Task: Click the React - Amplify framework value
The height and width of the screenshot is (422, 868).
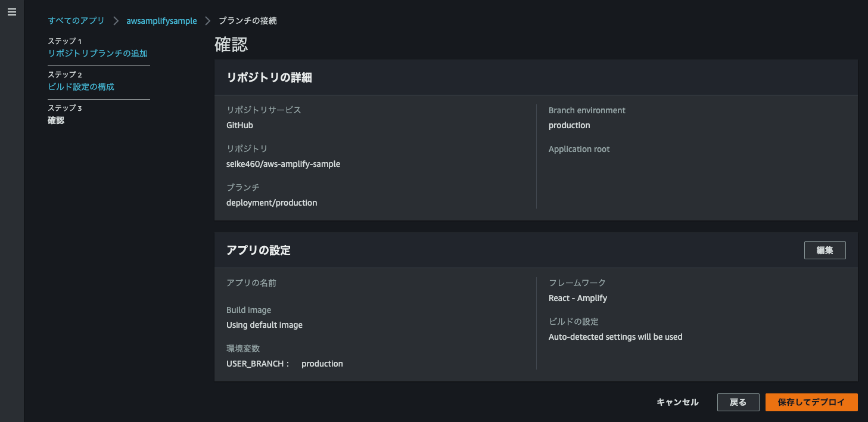Action: pos(578,298)
